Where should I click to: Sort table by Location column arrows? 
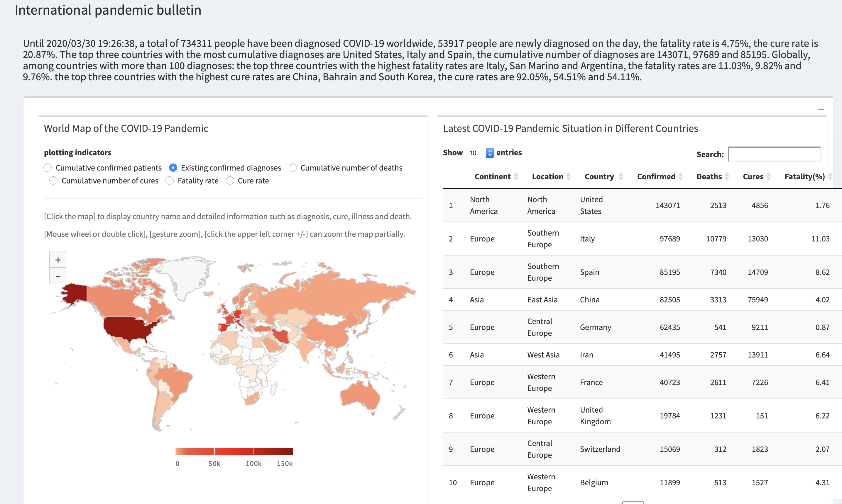click(568, 177)
